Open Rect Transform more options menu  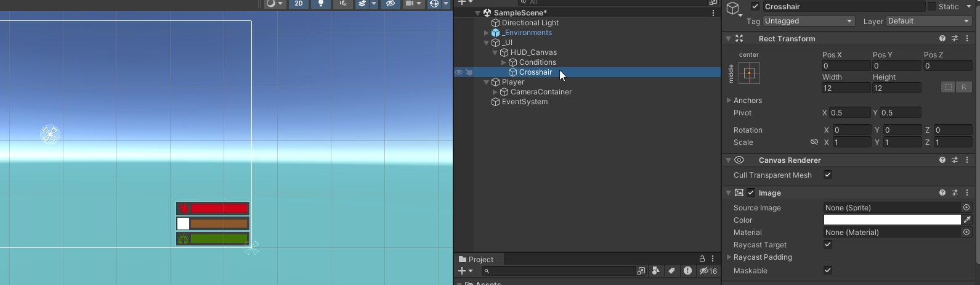coord(967,38)
